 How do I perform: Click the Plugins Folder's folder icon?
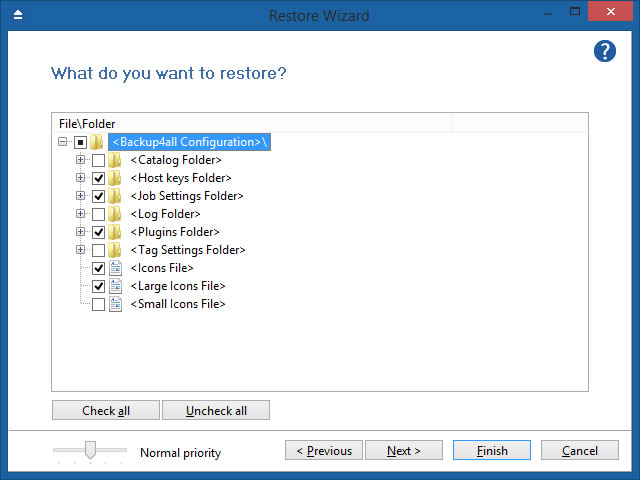click(x=115, y=232)
